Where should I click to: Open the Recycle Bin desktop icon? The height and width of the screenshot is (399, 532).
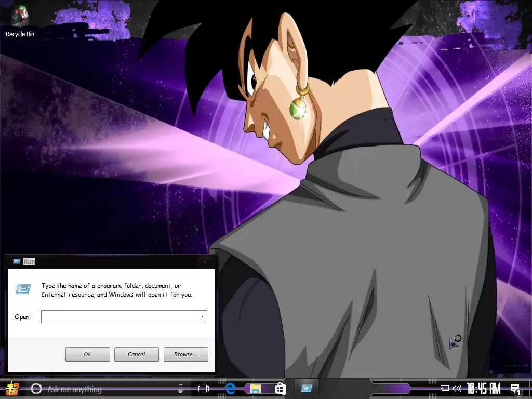point(20,21)
